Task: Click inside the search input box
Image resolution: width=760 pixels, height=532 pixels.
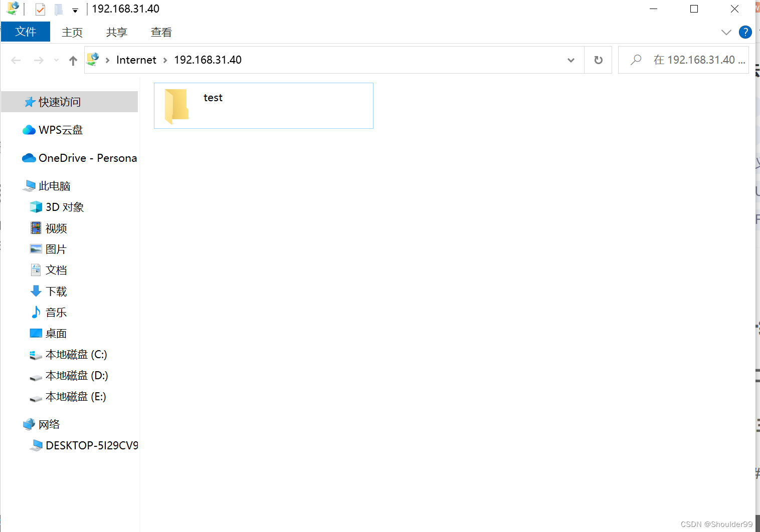Action: pyautogui.click(x=692, y=60)
